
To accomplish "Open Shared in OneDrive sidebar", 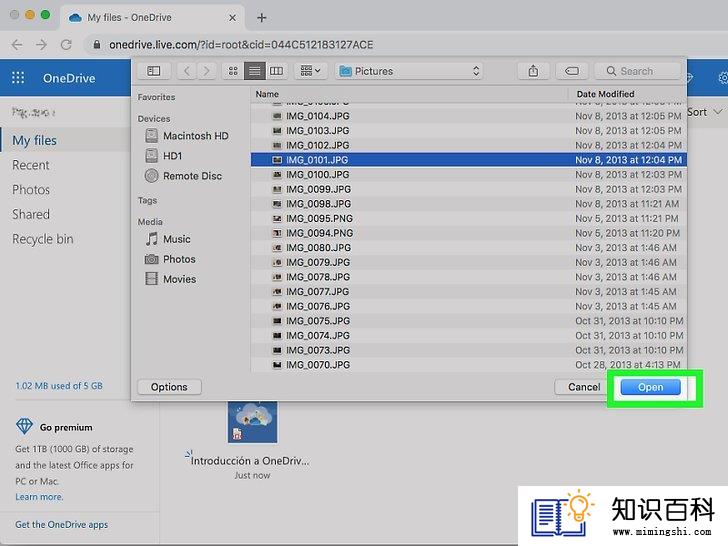I will pos(31,214).
